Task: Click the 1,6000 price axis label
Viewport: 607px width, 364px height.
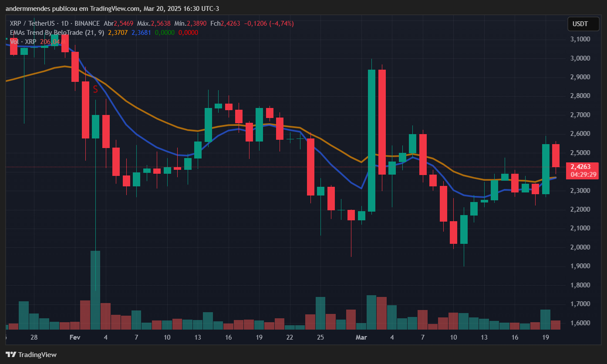Action: pos(580,323)
